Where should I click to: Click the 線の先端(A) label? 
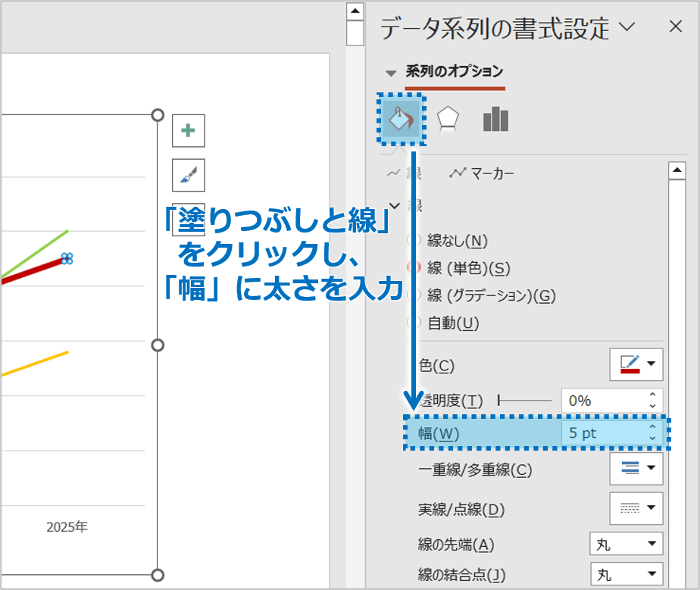(456, 545)
